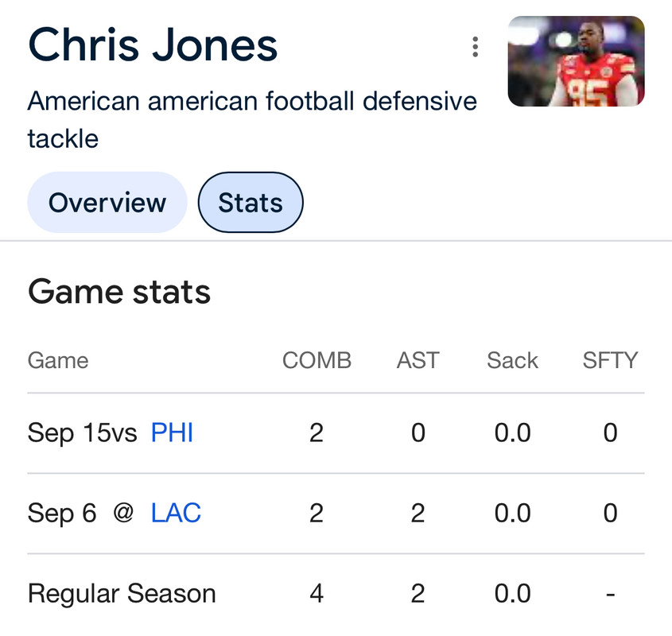Click the AST column header
The height and width of the screenshot is (636, 672).
418,360
